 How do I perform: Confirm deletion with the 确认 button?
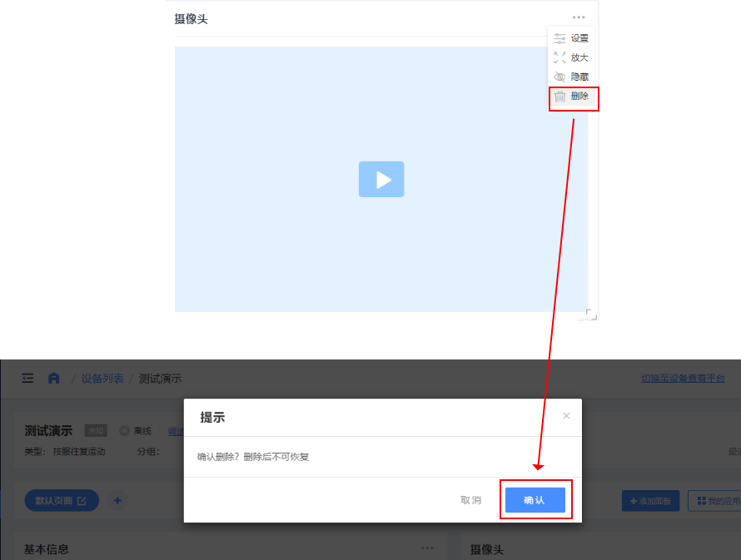point(535,500)
